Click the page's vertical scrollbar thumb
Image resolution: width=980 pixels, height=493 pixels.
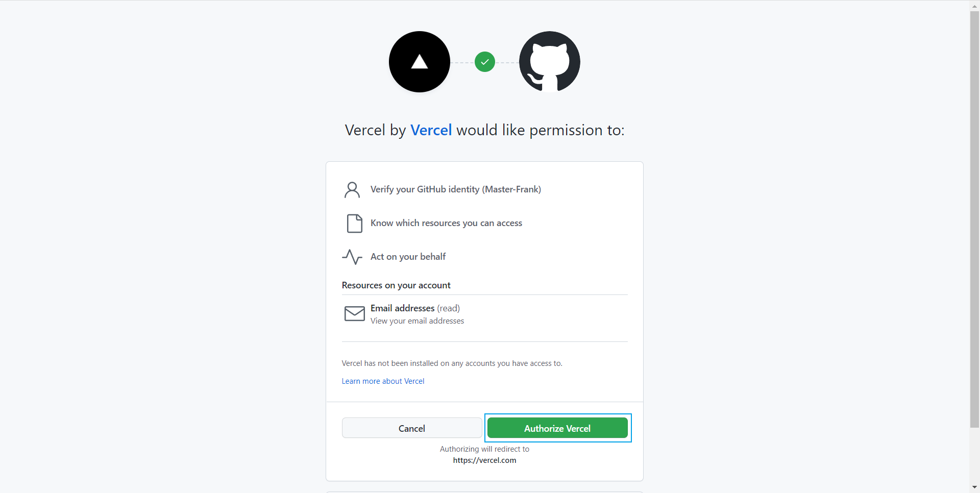click(975, 219)
